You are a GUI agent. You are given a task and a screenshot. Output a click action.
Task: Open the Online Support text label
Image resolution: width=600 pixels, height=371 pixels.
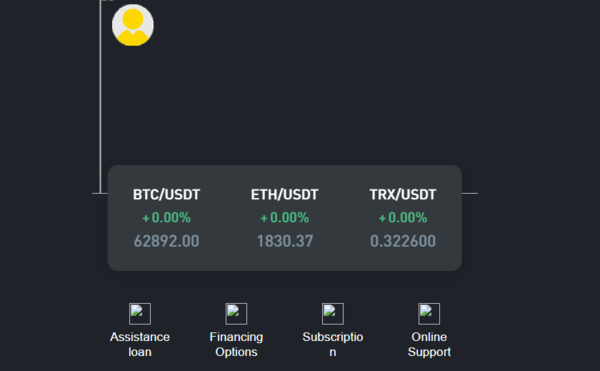coord(429,344)
